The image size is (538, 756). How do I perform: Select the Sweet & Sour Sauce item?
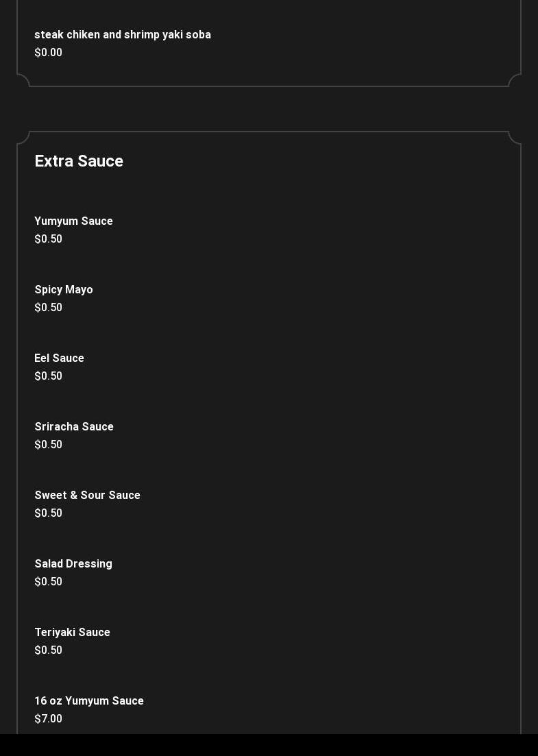point(87,495)
